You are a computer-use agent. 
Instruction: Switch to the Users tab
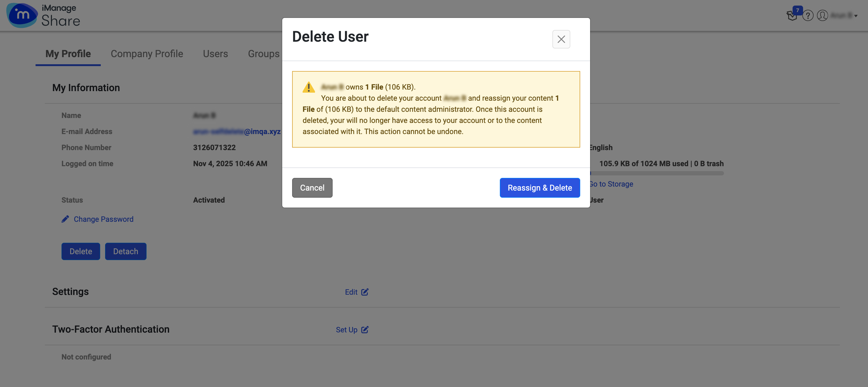(x=215, y=54)
